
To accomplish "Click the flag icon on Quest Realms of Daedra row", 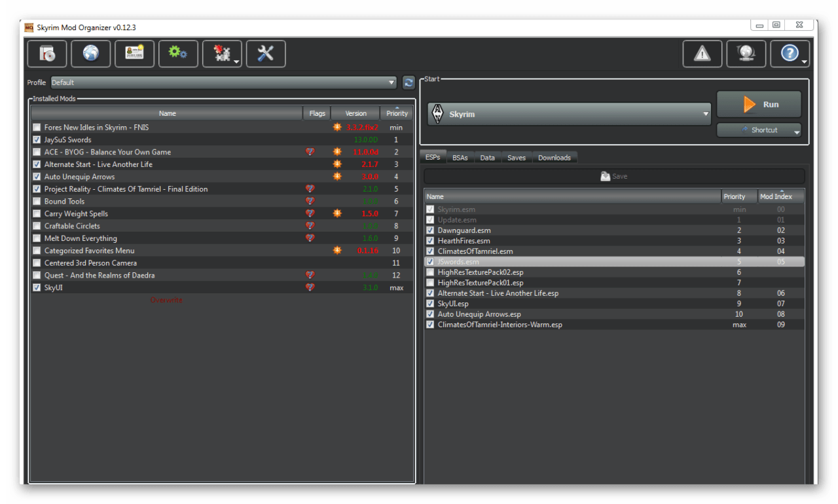I will point(310,276).
